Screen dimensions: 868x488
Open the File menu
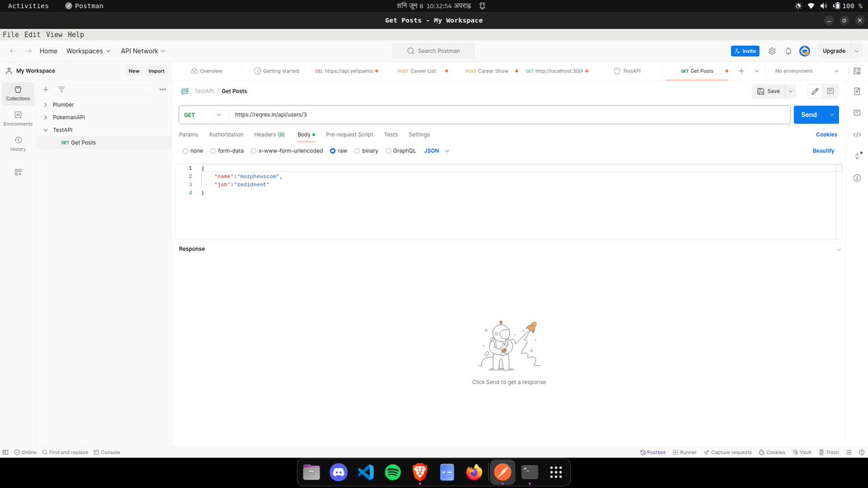(10, 34)
